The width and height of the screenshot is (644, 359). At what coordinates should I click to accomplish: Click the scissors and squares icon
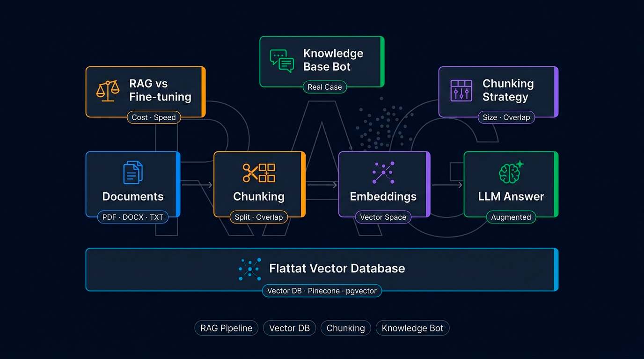[259, 172]
